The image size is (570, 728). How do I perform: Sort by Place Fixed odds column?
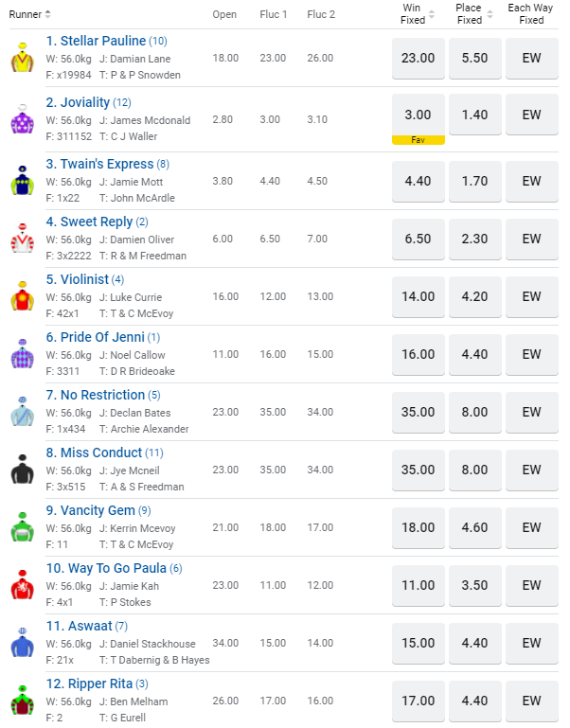coord(488,14)
